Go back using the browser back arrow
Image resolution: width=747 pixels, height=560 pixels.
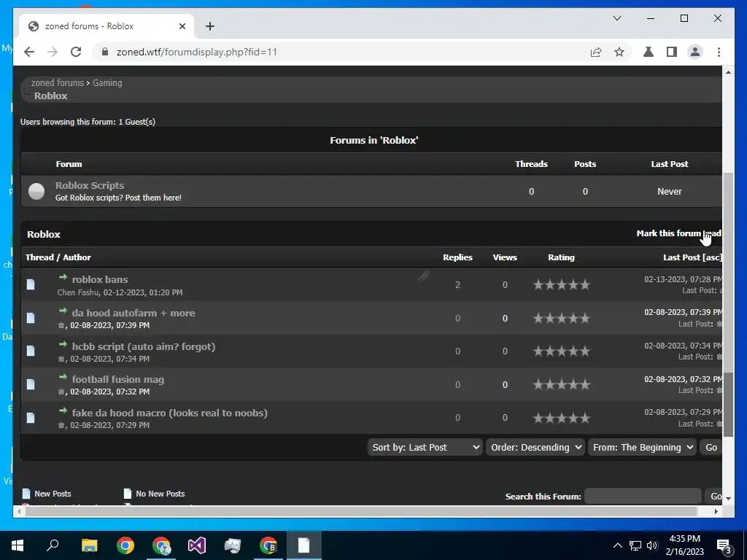coord(29,52)
